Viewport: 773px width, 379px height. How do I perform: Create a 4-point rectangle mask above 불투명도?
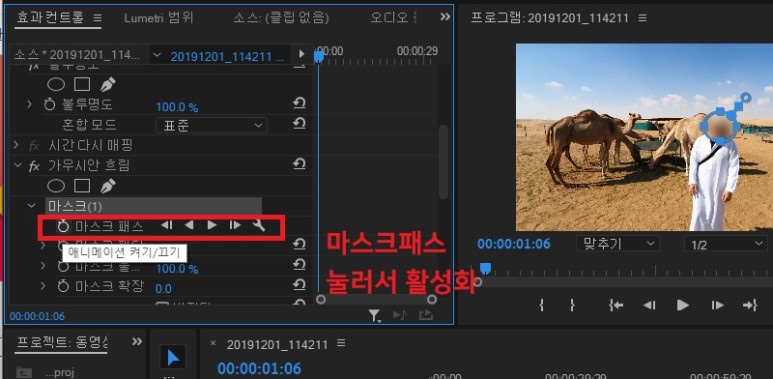point(82,85)
